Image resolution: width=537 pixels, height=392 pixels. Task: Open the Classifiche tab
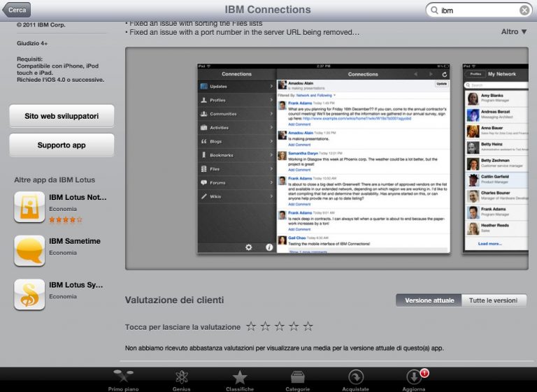[240, 380]
